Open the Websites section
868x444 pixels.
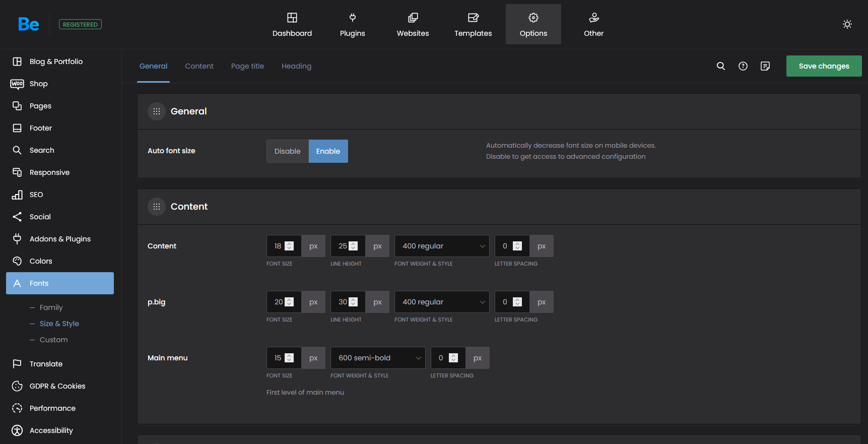413,24
